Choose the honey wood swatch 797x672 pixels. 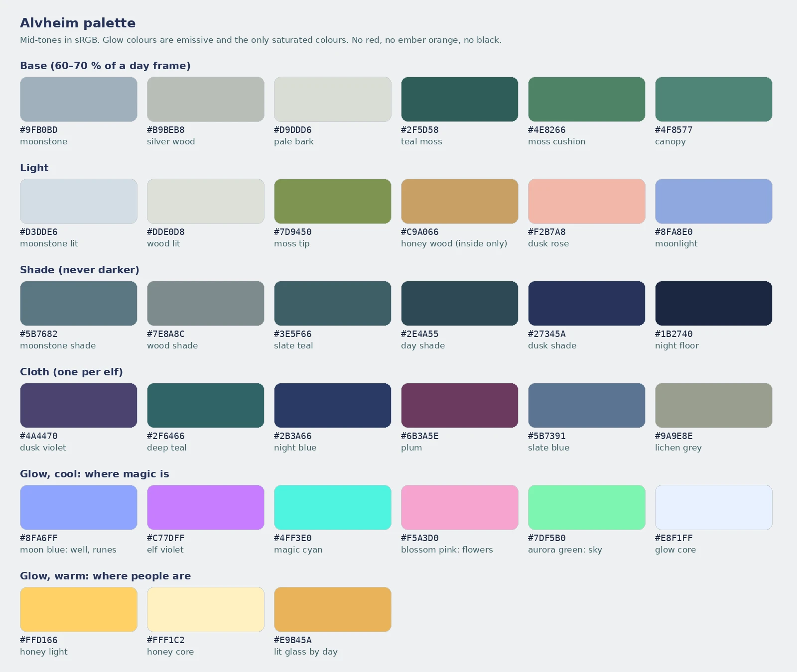(460, 201)
